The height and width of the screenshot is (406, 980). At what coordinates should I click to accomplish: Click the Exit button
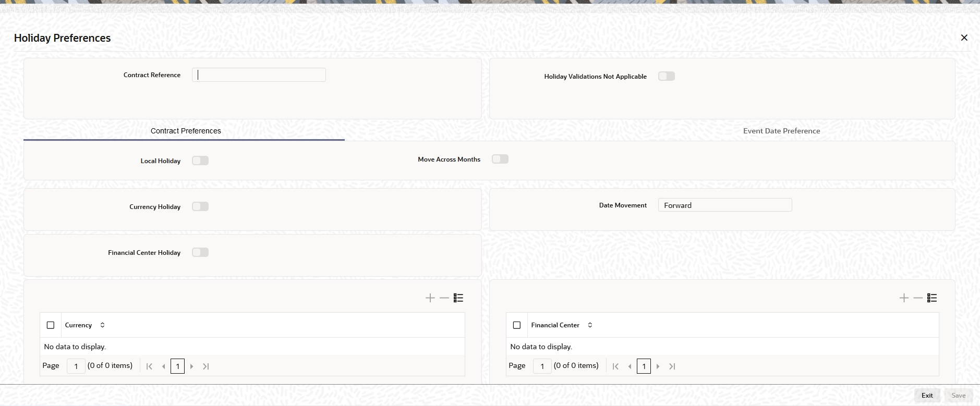coord(927,396)
